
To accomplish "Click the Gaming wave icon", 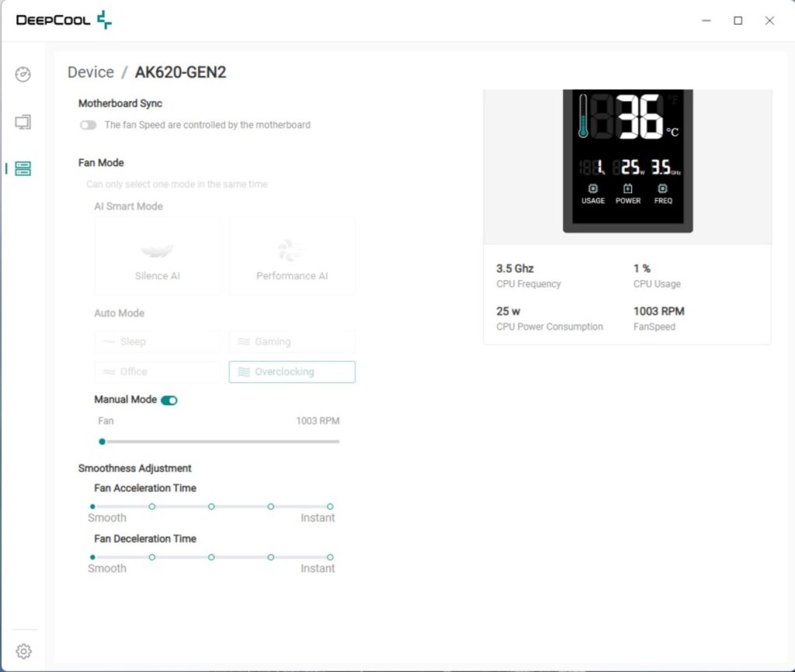I will click(244, 341).
